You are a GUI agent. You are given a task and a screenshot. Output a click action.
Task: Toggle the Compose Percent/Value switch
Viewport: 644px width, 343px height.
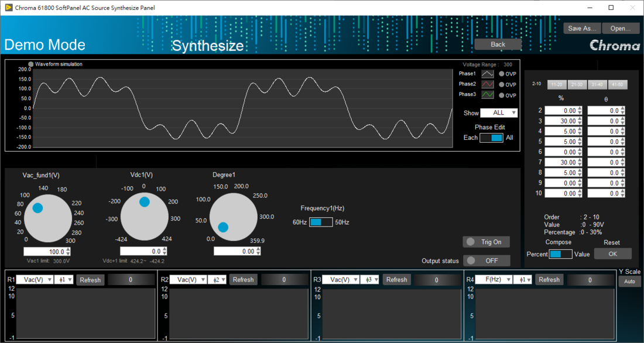[x=561, y=254]
